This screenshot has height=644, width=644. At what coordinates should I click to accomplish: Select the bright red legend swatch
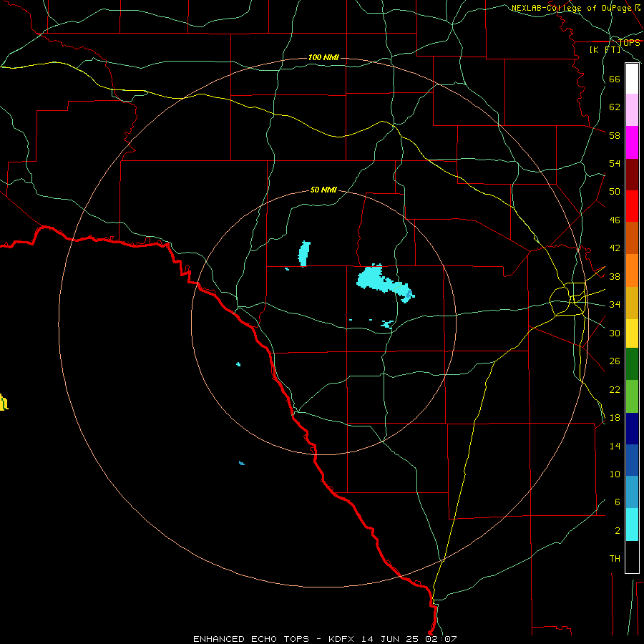coord(632,206)
